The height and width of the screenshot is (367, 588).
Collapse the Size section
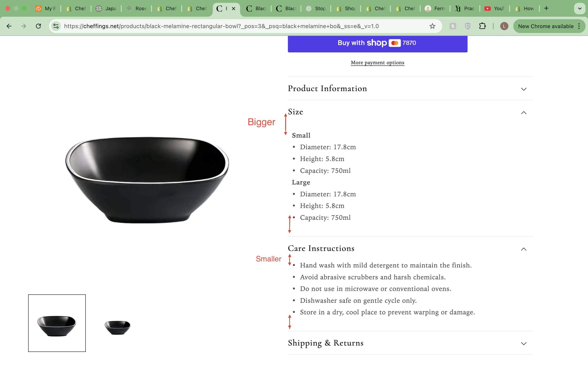pyautogui.click(x=524, y=113)
